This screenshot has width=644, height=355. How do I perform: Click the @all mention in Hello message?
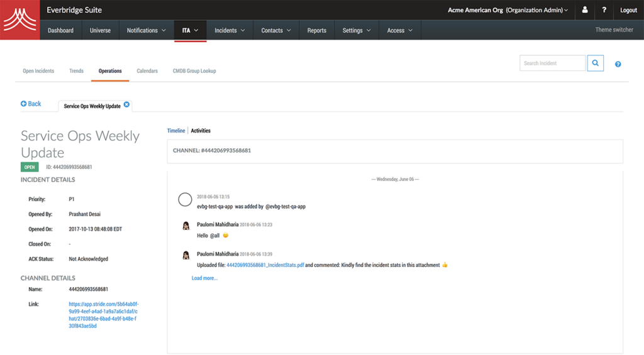click(215, 236)
